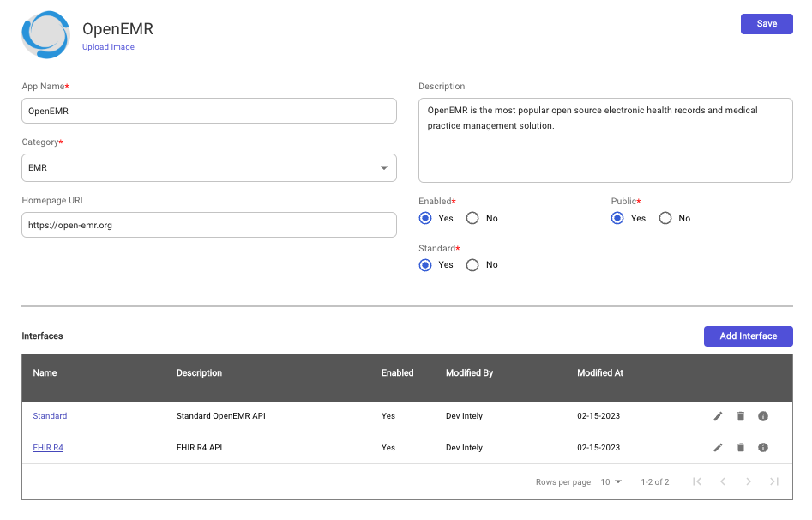Set Standard to No
This screenshot has height=520, width=812.
pyautogui.click(x=472, y=265)
